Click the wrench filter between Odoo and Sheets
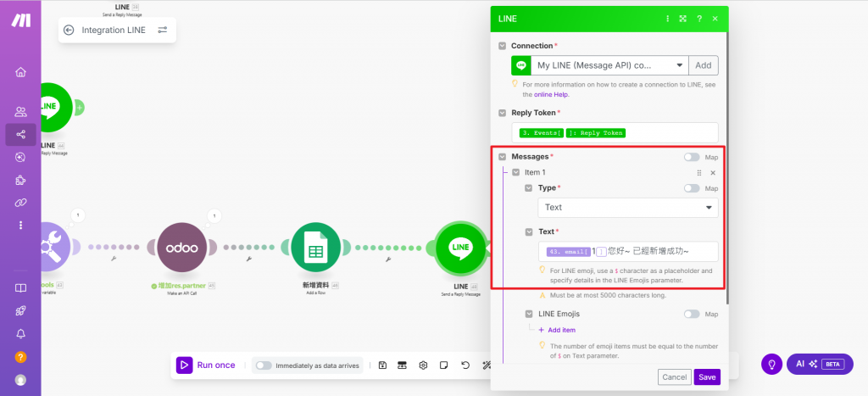This screenshot has height=396, width=868. (x=248, y=259)
